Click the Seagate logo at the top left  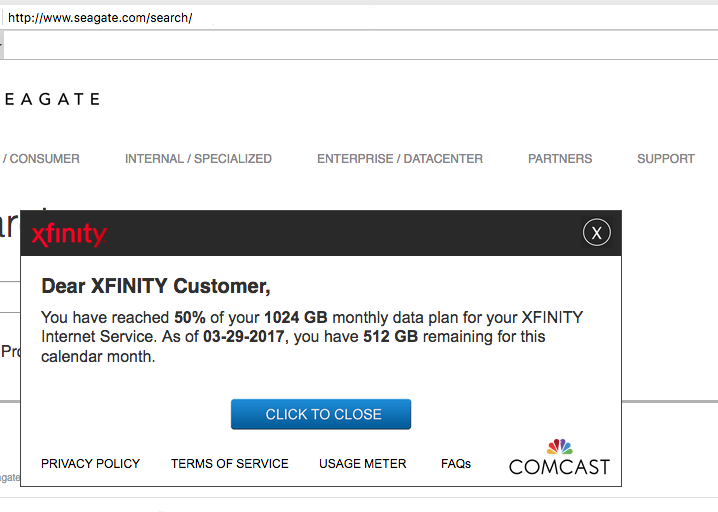(50, 99)
